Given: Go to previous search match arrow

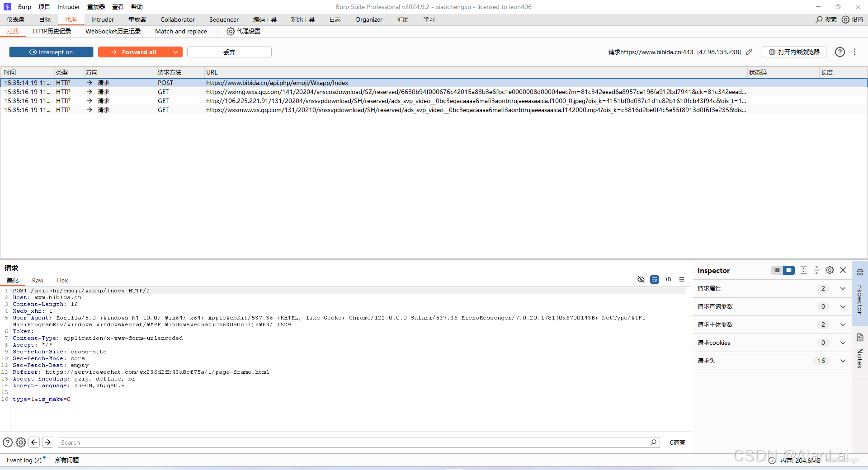Looking at the screenshot, I should tap(34, 442).
